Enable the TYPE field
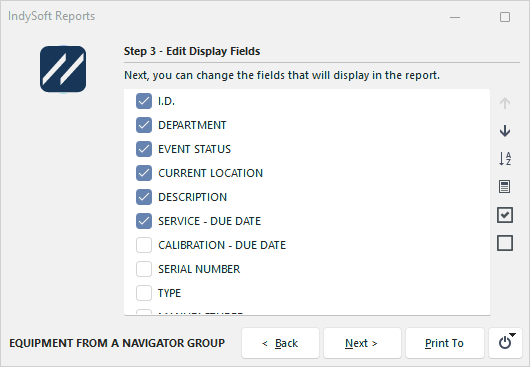530x367 pixels. coord(144,293)
